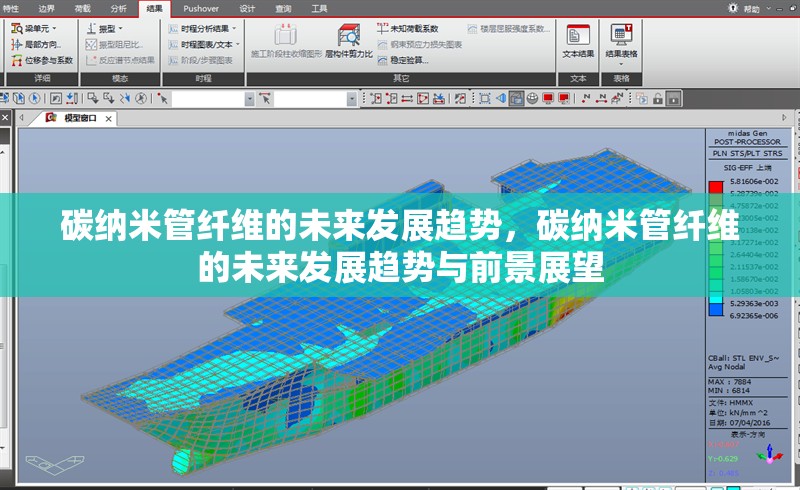
Task: Click the 帮助 (help) button
Action: pos(750,7)
